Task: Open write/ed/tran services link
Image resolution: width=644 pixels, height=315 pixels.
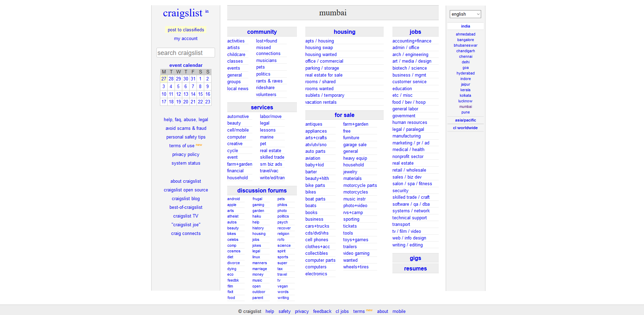Action: pyautogui.click(x=272, y=178)
